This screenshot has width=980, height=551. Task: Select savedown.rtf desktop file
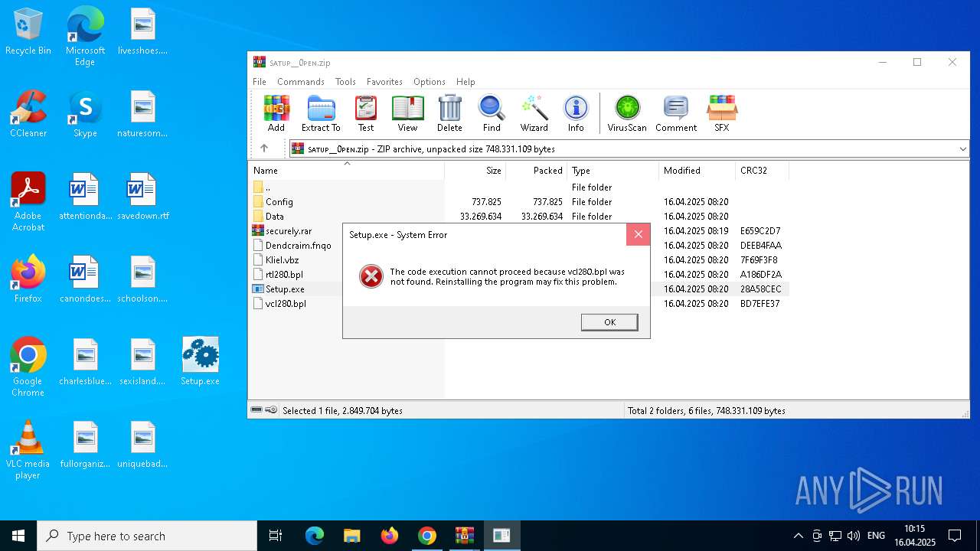[142, 197]
